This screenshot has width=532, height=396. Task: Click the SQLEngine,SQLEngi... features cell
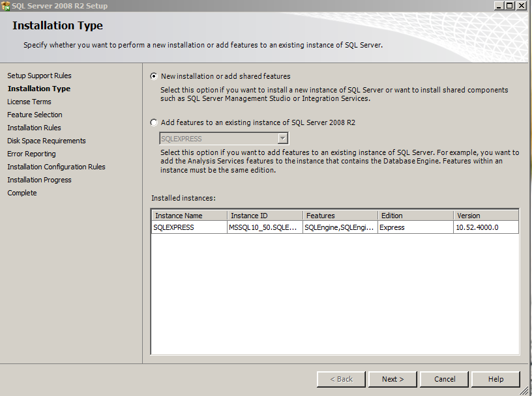[340, 227]
